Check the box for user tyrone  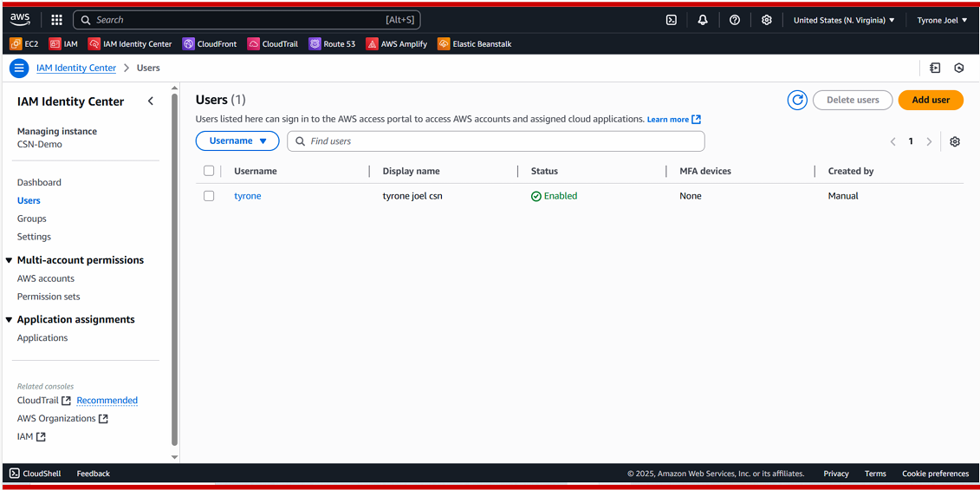coord(209,196)
